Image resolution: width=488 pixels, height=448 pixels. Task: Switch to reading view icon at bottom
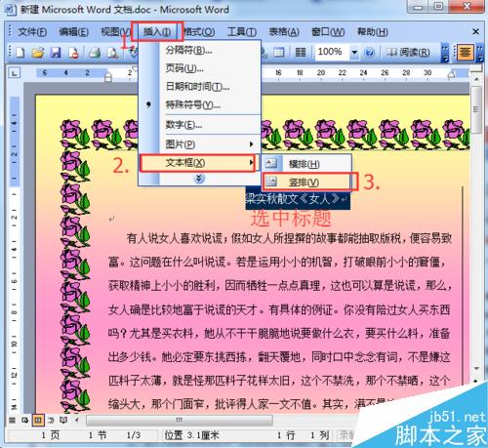tap(63, 421)
